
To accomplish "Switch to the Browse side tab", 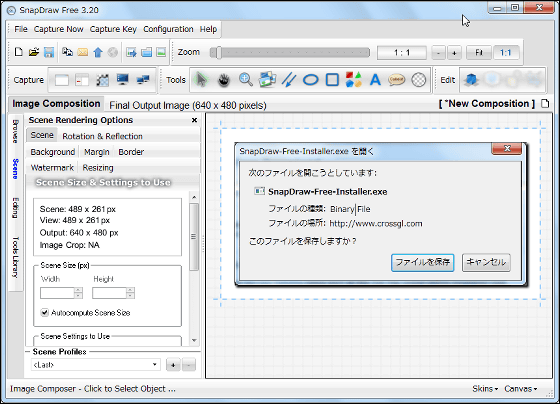I will click(x=15, y=131).
